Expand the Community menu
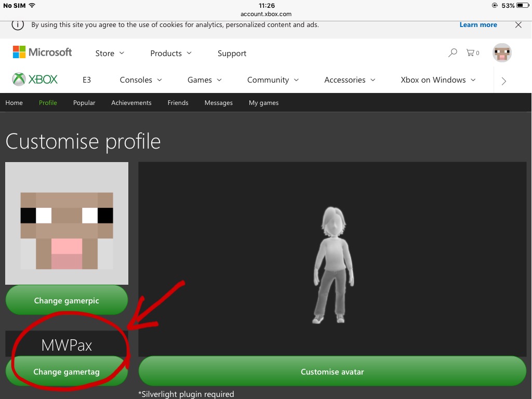532x399 pixels. tap(273, 80)
